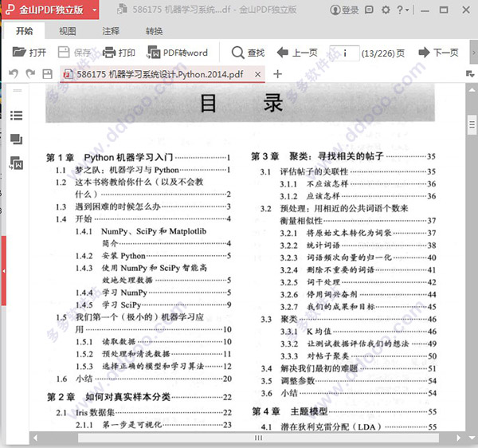Maximize the 金山PDF window
The width and height of the screenshot is (478, 448).
tap(444, 10)
